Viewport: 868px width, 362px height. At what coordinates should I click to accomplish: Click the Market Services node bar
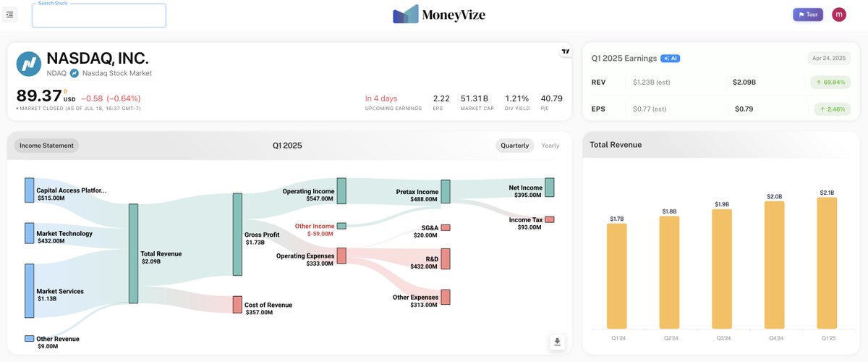(x=29, y=290)
